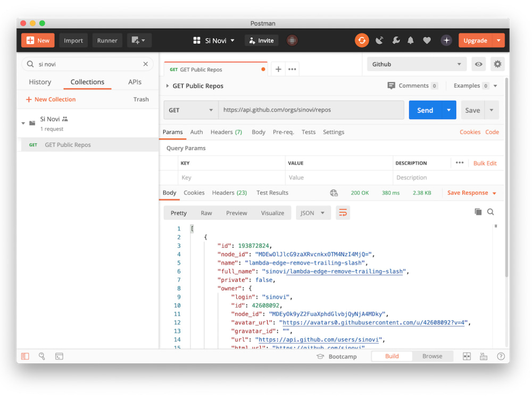
Task: Click the Upgrade button
Action: click(475, 40)
